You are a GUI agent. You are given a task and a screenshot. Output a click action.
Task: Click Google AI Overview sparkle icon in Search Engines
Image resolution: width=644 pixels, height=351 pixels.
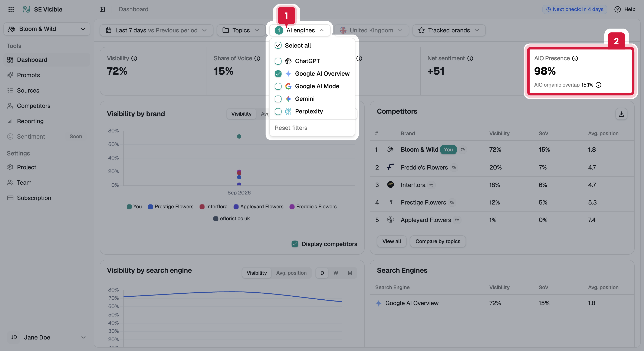pos(378,303)
